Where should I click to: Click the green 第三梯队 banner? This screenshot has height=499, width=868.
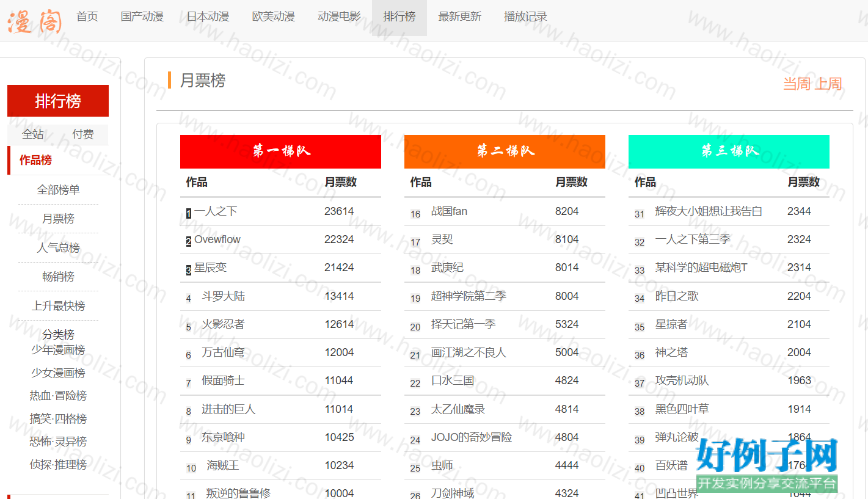point(729,151)
